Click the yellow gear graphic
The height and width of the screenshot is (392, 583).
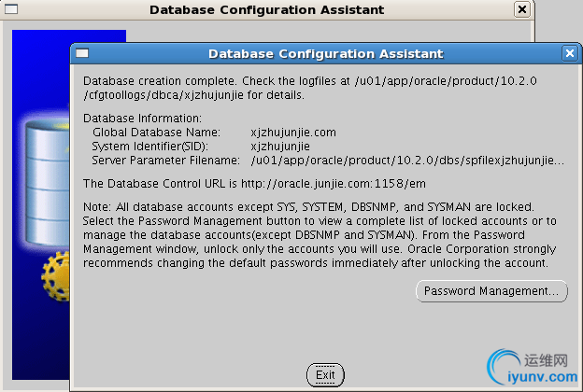point(56,278)
